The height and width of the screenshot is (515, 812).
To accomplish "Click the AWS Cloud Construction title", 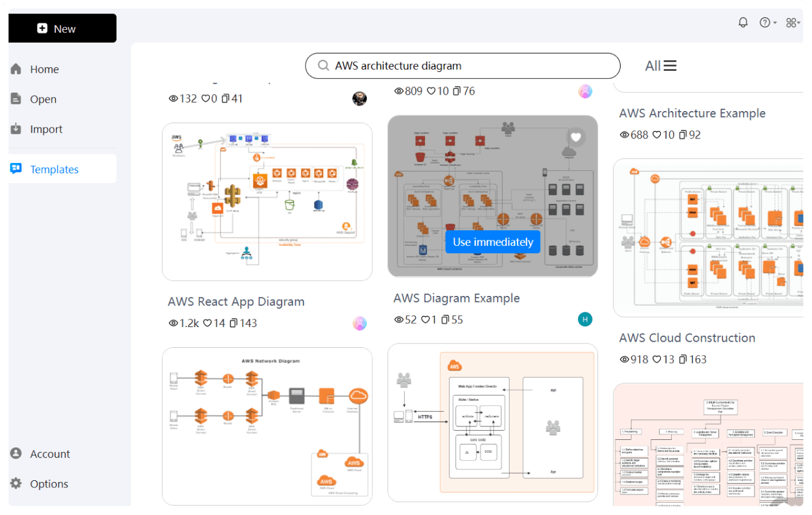I will click(x=687, y=337).
